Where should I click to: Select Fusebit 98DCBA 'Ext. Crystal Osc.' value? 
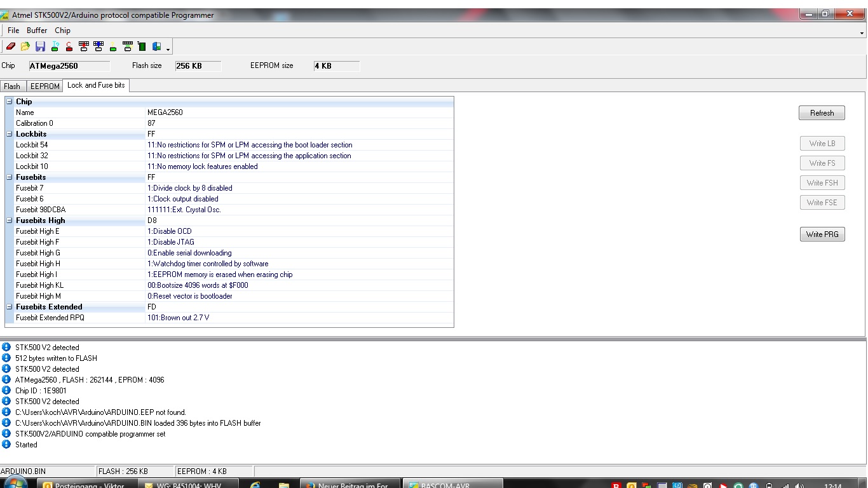(x=184, y=210)
